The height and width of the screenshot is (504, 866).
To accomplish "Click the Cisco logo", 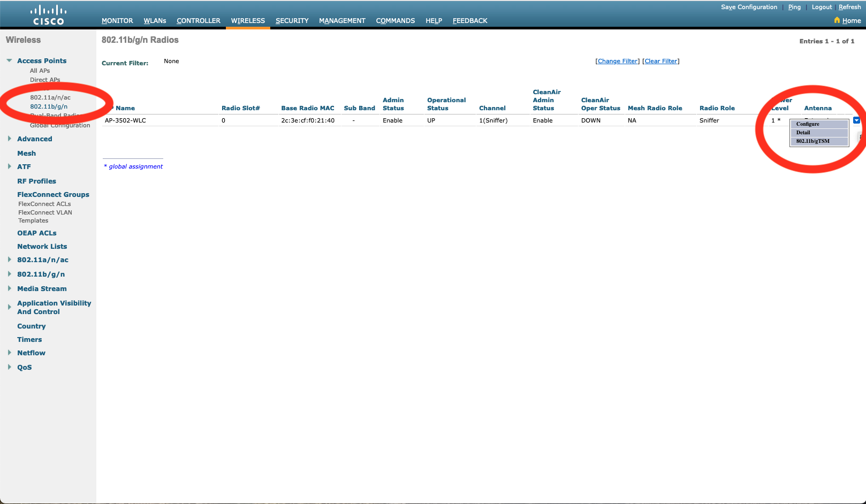I will pyautogui.click(x=48, y=15).
